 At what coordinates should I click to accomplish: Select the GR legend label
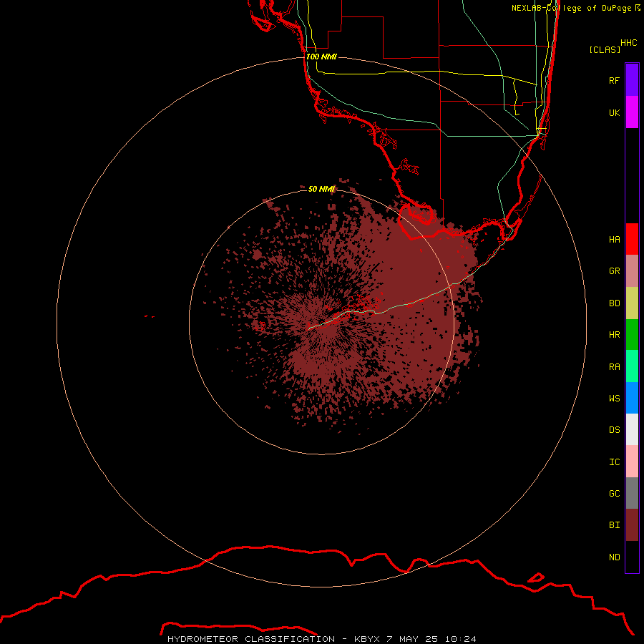tap(614, 271)
